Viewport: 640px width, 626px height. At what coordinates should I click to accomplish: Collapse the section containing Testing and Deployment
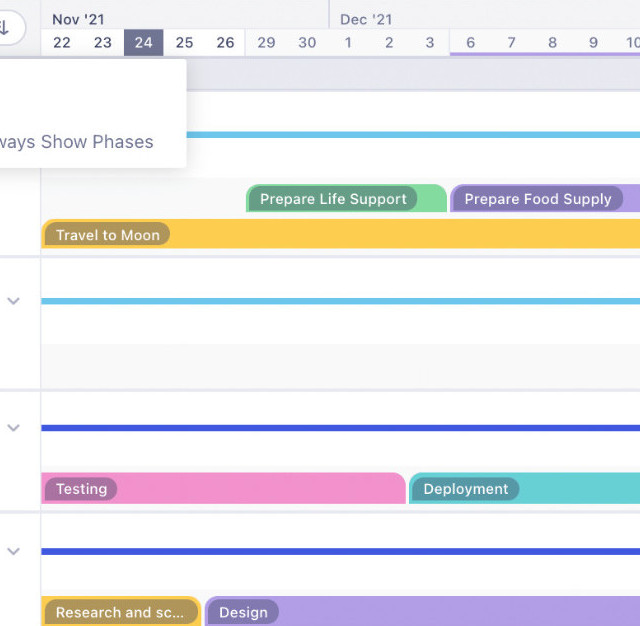14,428
